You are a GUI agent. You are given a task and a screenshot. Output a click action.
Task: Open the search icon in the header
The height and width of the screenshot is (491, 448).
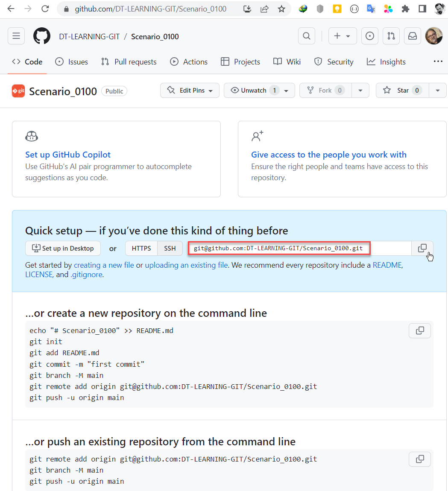click(306, 36)
